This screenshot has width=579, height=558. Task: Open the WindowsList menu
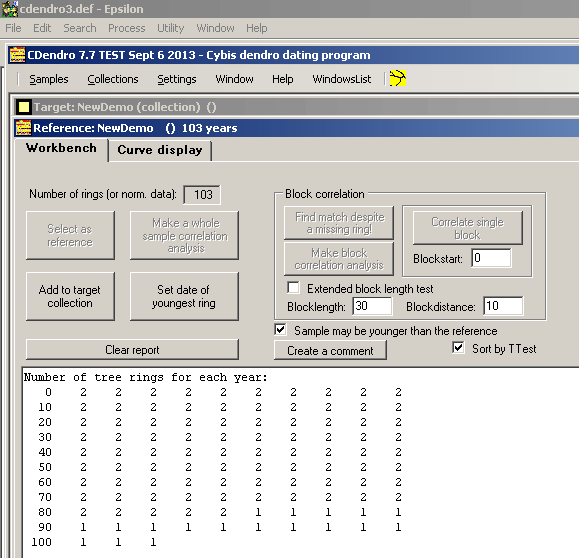(342, 79)
